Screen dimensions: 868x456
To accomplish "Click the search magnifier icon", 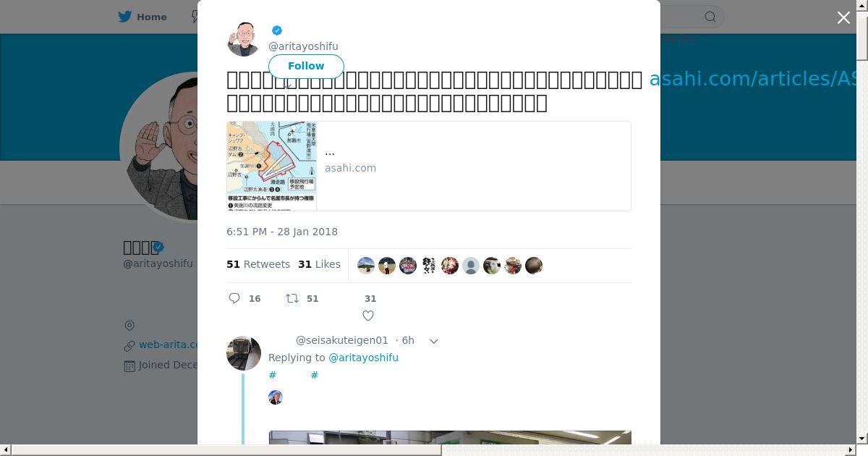I will [x=710, y=17].
